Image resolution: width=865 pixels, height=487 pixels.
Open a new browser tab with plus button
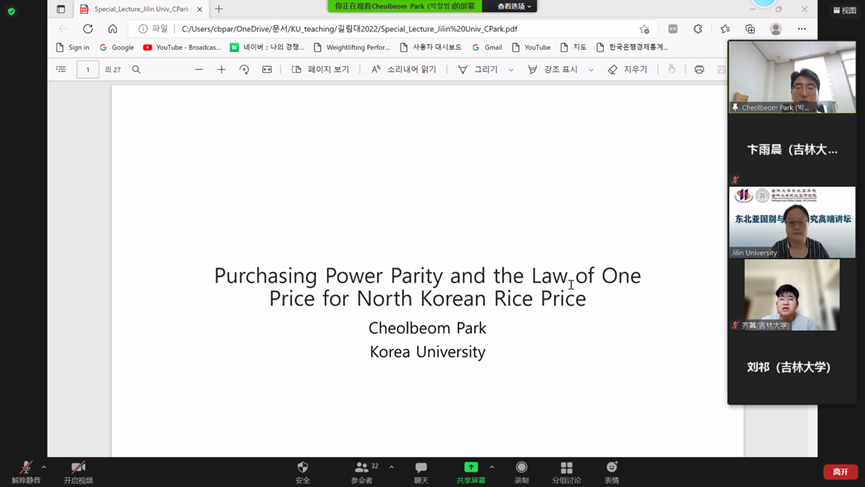(219, 9)
